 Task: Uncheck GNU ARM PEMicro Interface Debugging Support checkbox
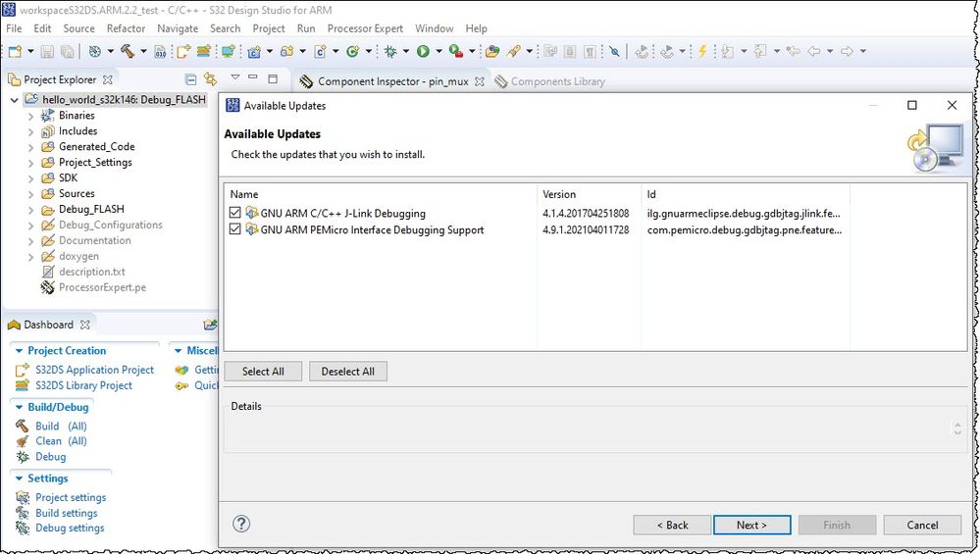tap(235, 229)
